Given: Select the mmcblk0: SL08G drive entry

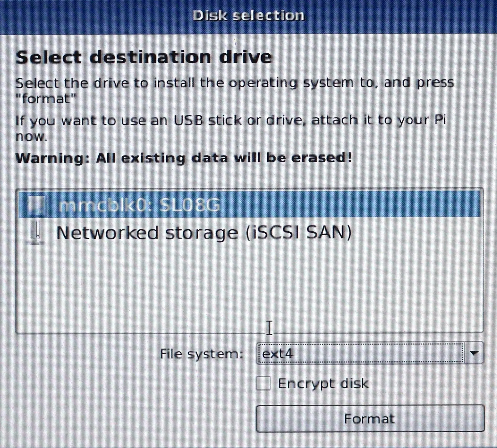Looking at the screenshot, I should pyautogui.click(x=249, y=204).
